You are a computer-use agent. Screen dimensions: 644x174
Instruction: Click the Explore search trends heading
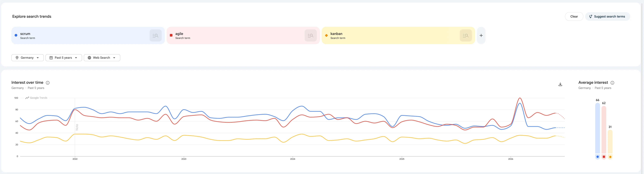pyautogui.click(x=32, y=17)
